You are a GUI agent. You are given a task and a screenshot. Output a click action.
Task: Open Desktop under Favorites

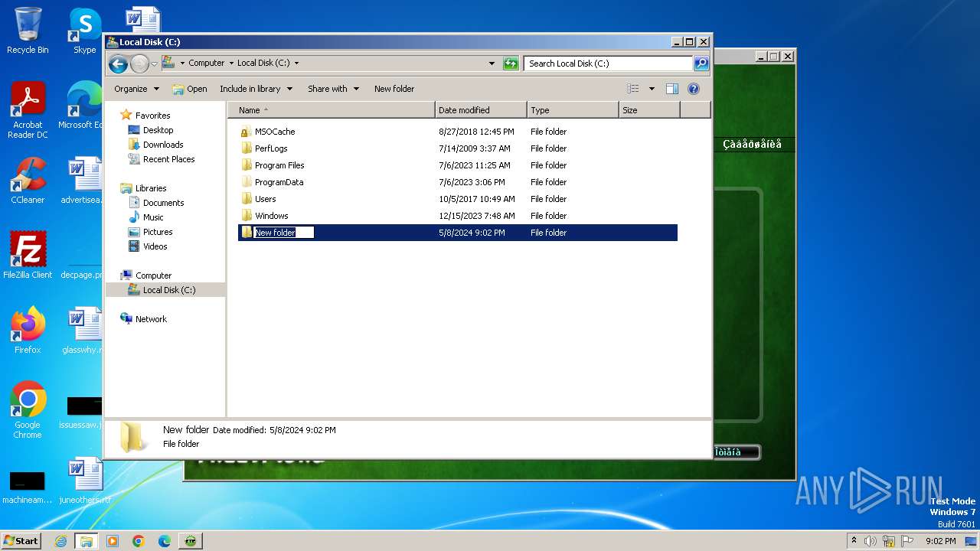point(158,130)
